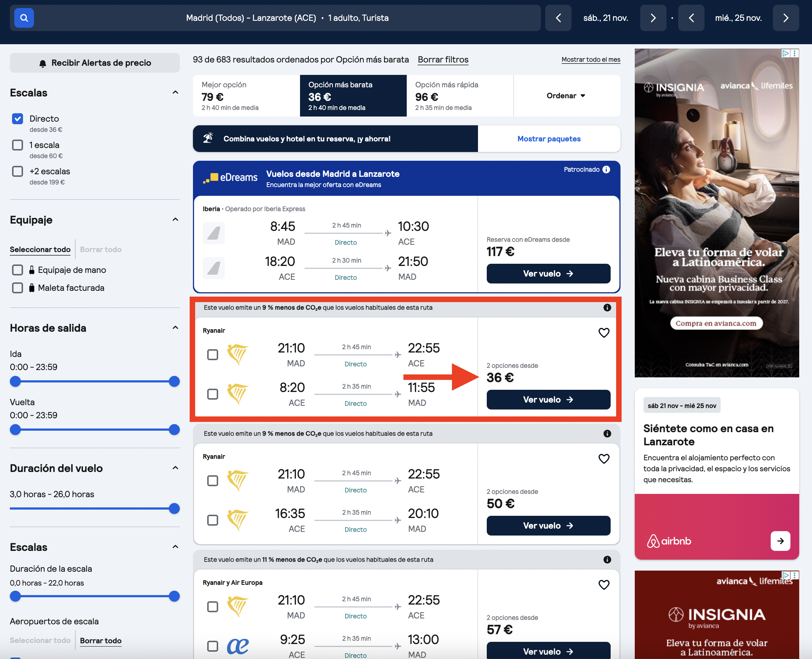Save the 50 € Ryanair flight to favorites
This screenshot has height=659, width=812.
pyautogui.click(x=604, y=458)
